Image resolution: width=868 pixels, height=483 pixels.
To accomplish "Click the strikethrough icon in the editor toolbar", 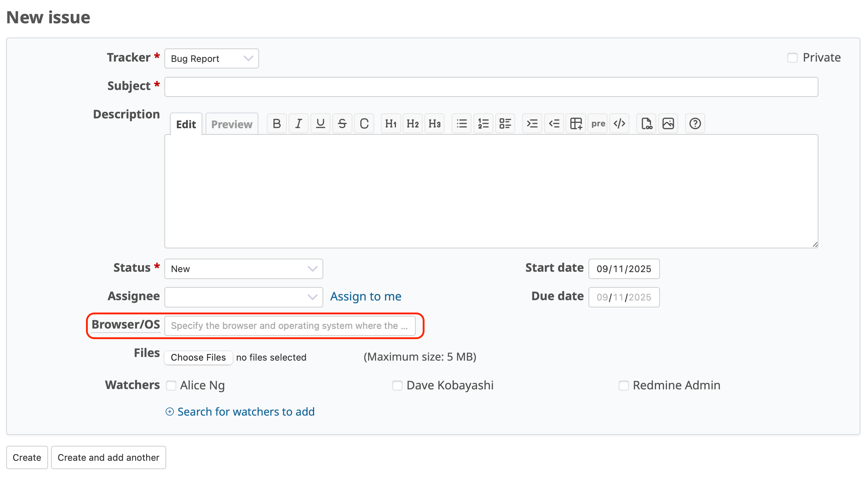I will coord(342,123).
